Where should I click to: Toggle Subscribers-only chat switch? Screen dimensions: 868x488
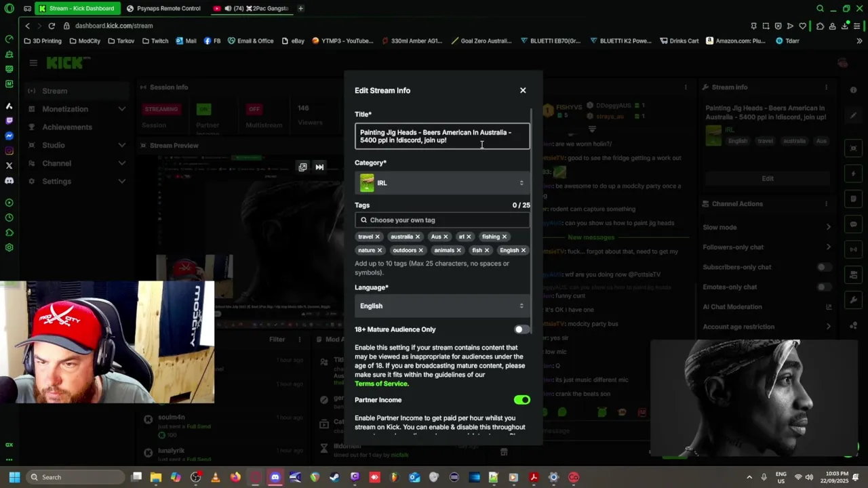tap(824, 267)
